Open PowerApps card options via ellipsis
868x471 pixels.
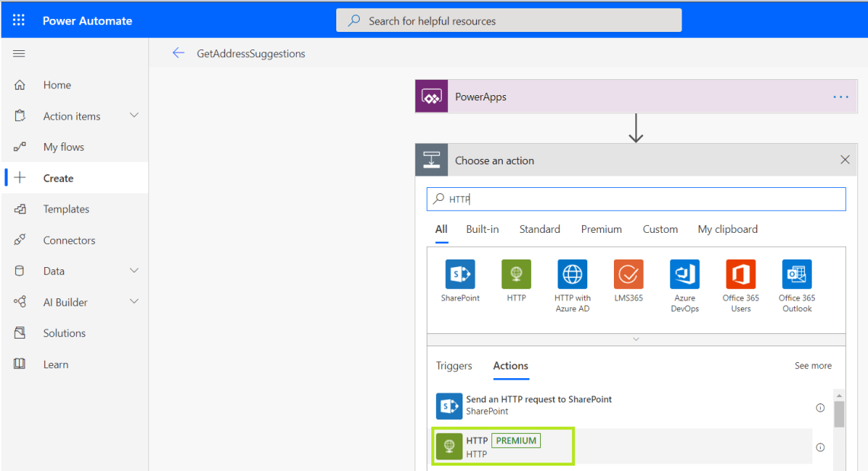[x=841, y=96]
